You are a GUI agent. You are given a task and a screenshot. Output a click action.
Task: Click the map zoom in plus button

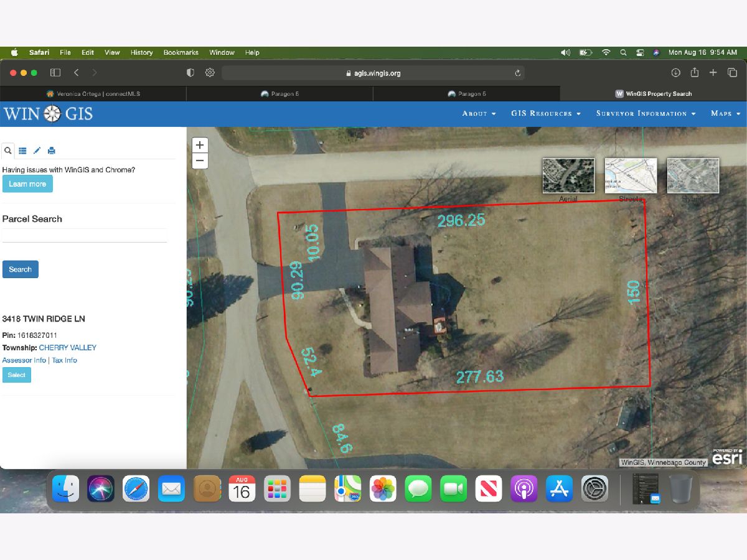click(199, 145)
